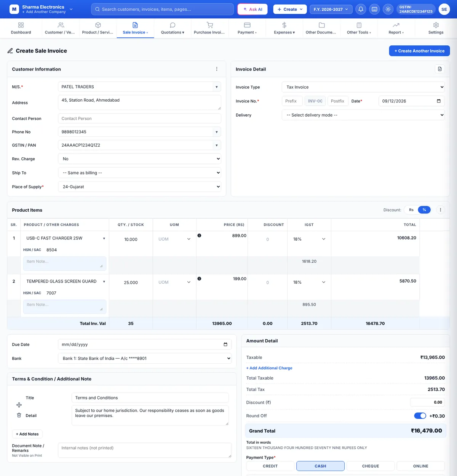The image size is (457, 476).
Task: Open the invoice Date calendar picker
Action: 439,101
